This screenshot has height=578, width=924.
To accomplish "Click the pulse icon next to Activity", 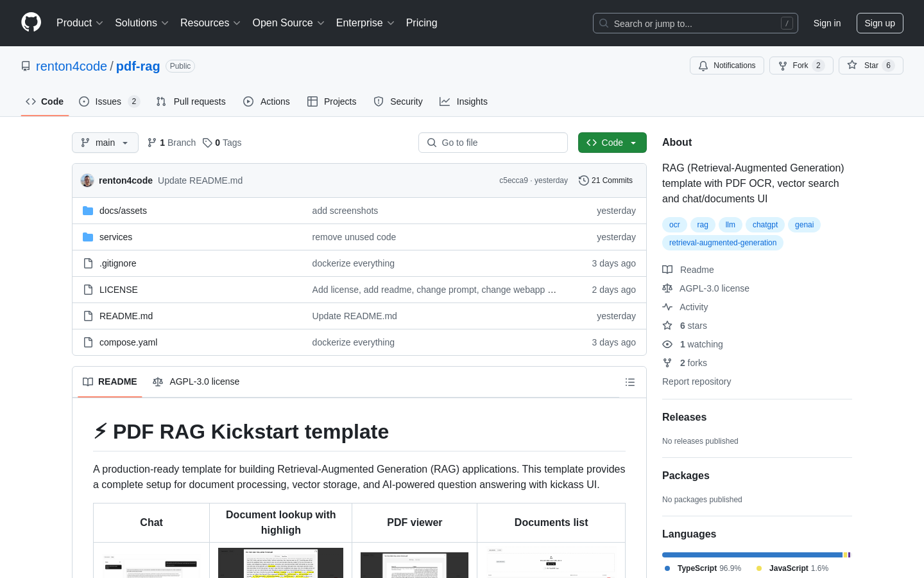I will [x=667, y=307].
